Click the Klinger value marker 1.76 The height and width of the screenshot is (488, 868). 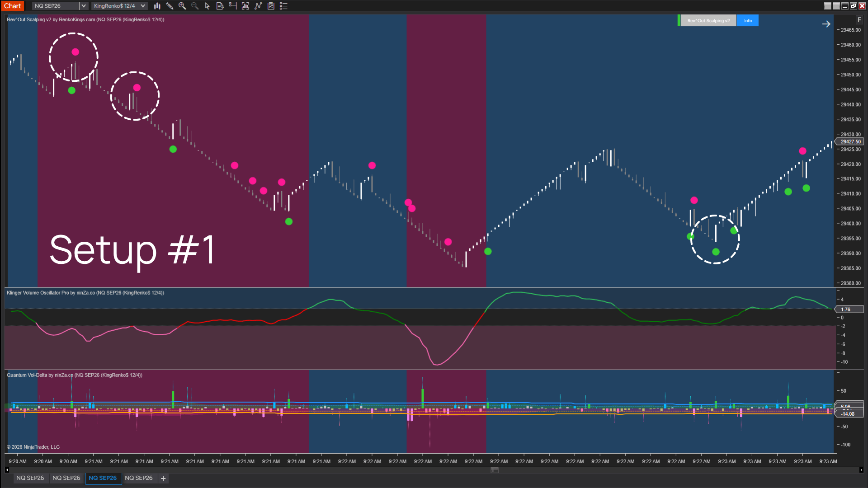coord(850,310)
